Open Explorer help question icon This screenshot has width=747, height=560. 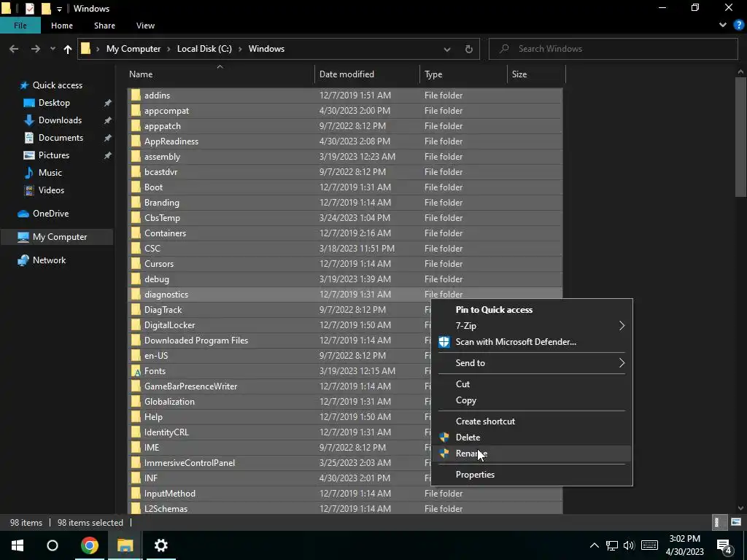pos(738,26)
